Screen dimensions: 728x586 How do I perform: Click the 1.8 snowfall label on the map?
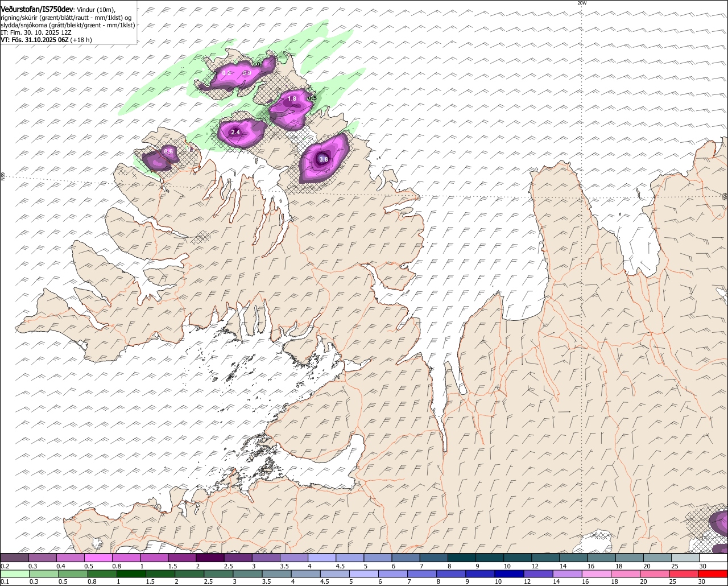[x=292, y=98]
